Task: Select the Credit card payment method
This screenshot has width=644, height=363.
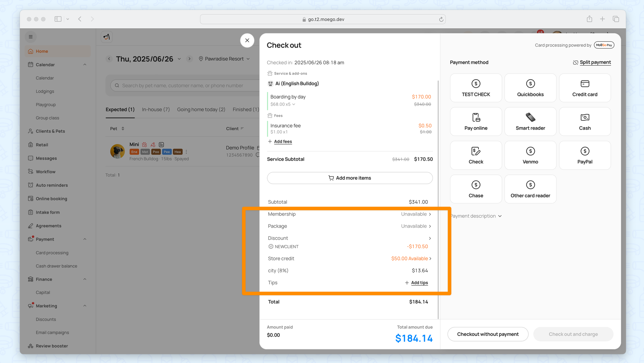Action: coord(584,88)
